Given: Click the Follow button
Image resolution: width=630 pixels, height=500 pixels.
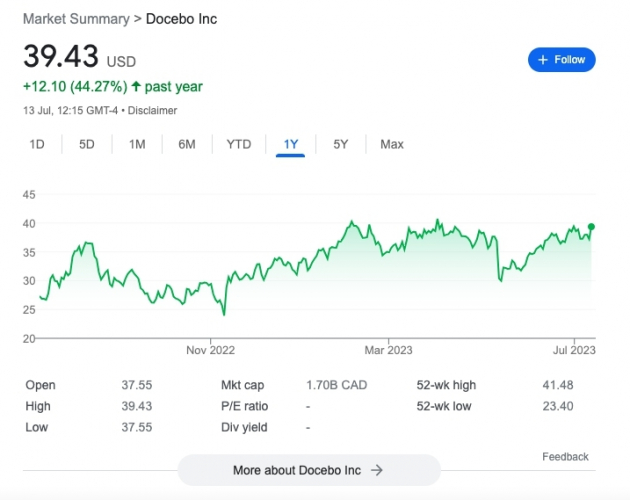Looking at the screenshot, I should (x=562, y=60).
